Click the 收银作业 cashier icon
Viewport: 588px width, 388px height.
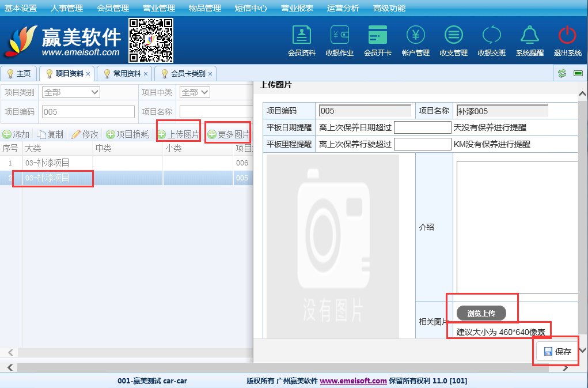(339, 36)
